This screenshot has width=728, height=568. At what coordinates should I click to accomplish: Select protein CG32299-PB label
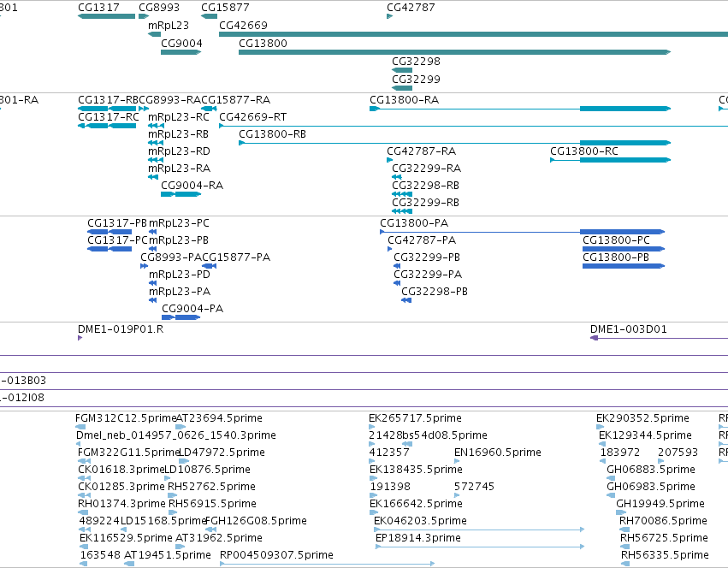[427, 257]
